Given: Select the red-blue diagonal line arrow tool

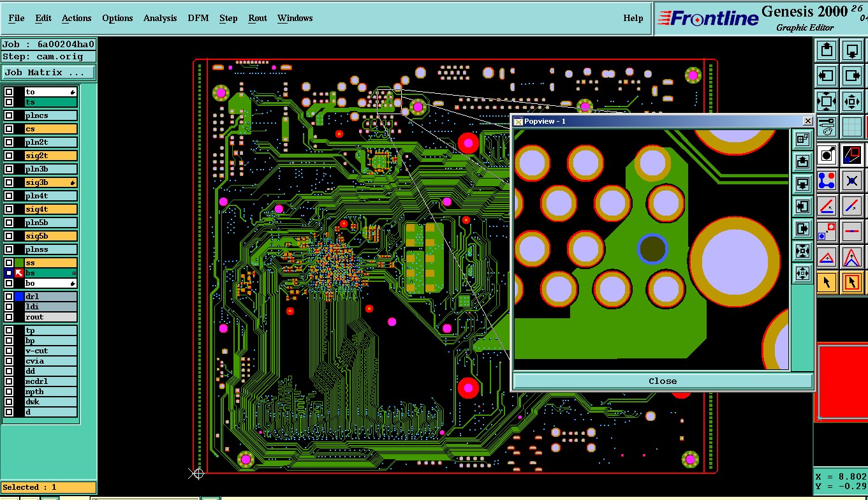Looking at the screenshot, I should 853,205.
